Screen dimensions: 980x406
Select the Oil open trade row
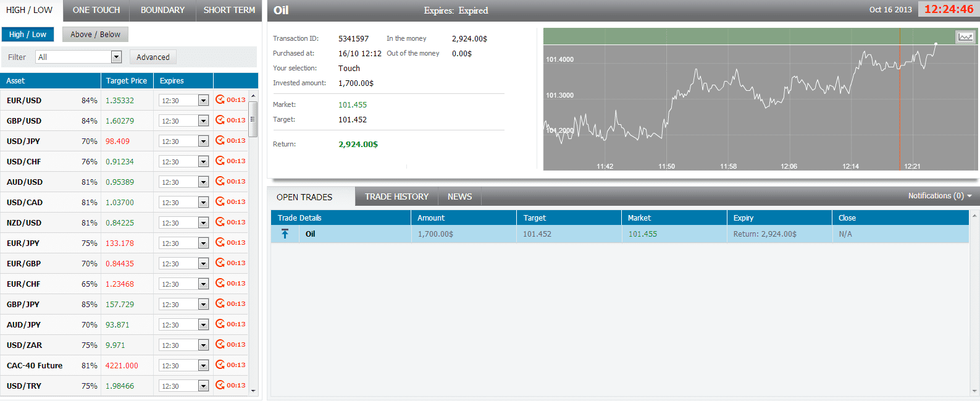tap(620, 234)
